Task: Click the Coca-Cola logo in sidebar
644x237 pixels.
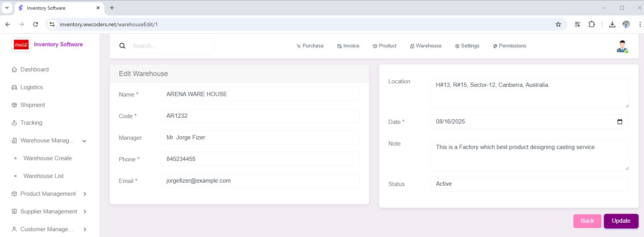Action: pyautogui.click(x=21, y=45)
